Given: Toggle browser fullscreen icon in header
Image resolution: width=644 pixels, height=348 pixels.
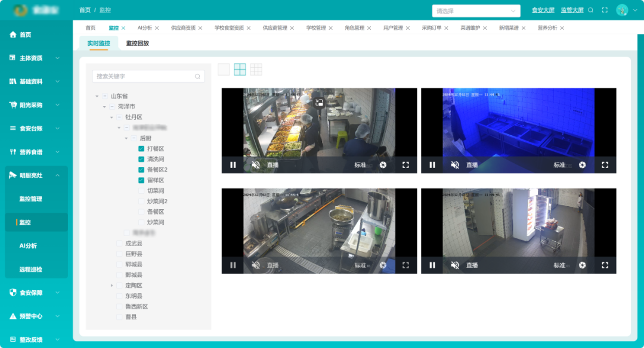Looking at the screenshot, I should 605,10.
